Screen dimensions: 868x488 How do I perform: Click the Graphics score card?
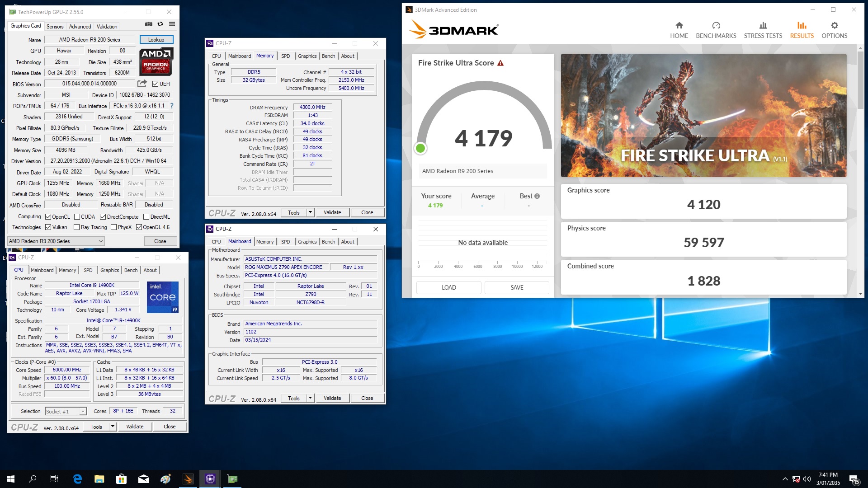(704, 201)
